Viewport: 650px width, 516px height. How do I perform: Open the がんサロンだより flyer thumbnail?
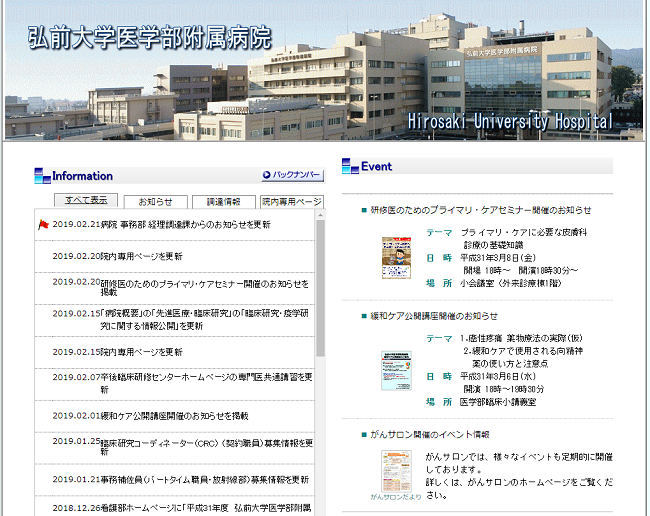(396, 471)
